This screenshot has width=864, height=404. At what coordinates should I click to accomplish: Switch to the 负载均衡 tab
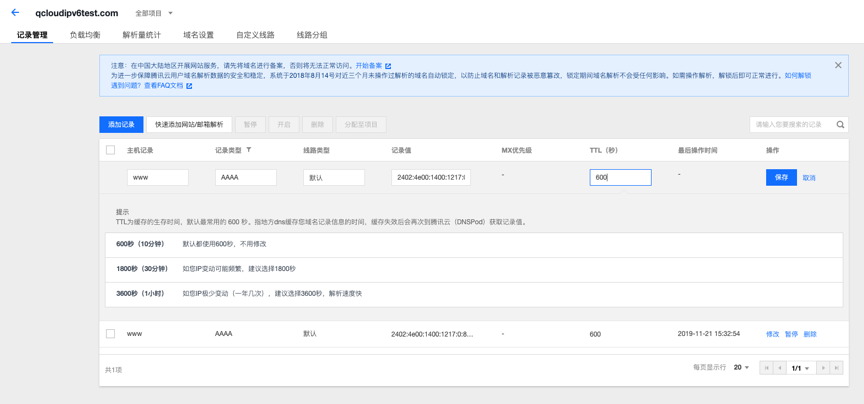(x=85, y=35)
